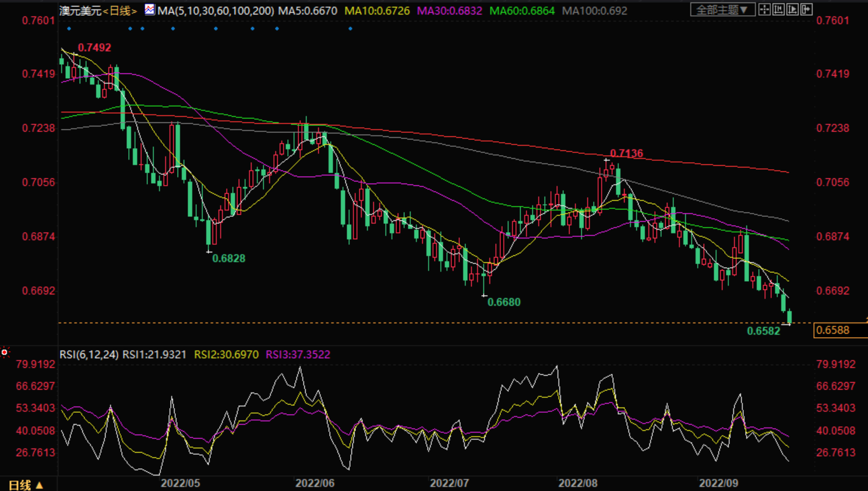868x491 pixels.
Task: Click the RSI2:30.6970 value
Action: pyautogui.click(x=226, y=355)
